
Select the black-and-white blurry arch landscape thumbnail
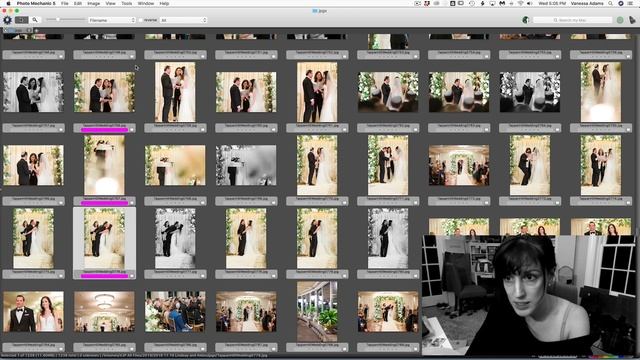point(246,165)
